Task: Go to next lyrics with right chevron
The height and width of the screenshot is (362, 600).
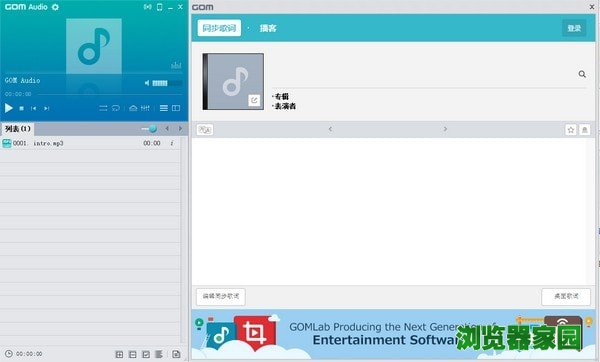Action: [x=445, y=129]
